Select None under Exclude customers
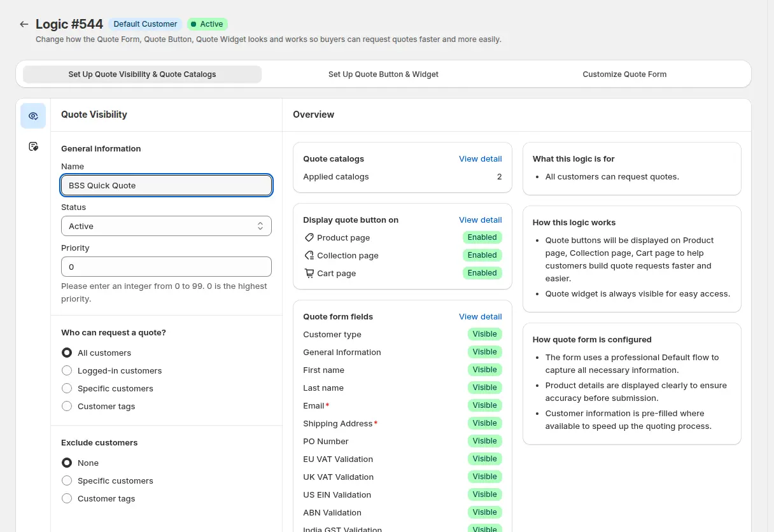 [x=67, y=463]
